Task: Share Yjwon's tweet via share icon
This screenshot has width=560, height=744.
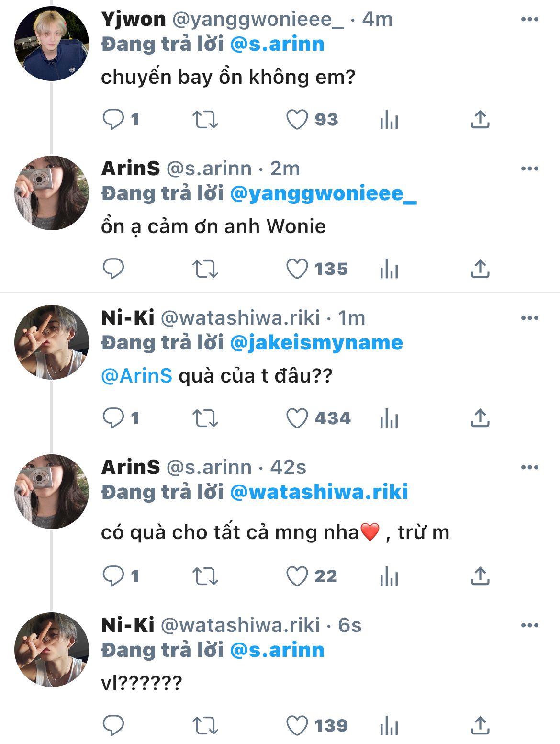Action: point(480,120)
